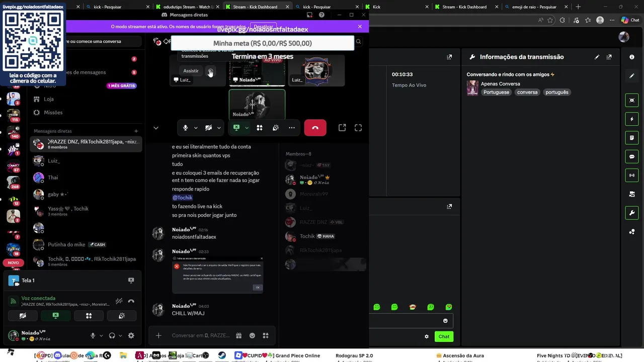Open headphone device arrow in user panel

120,335
